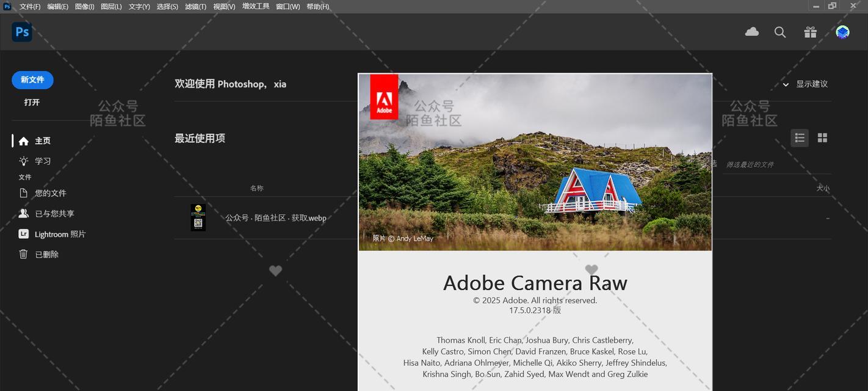Click the Photoshop icon in the title bar

tap(7, 6)
